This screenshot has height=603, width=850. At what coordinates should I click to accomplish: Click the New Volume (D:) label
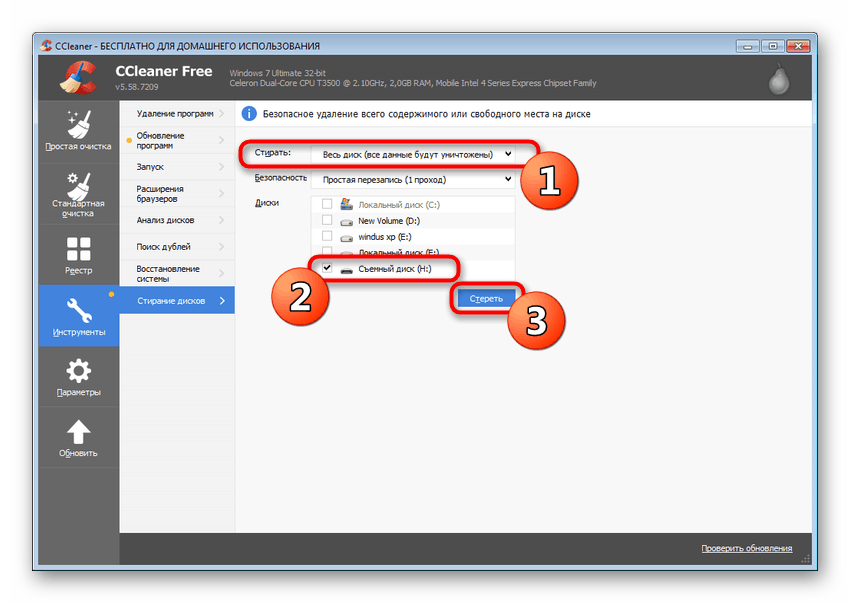tap(389, 221)
